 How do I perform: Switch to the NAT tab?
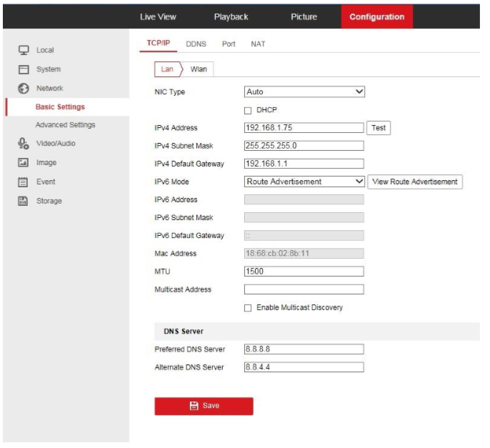(x=258, y=44)
